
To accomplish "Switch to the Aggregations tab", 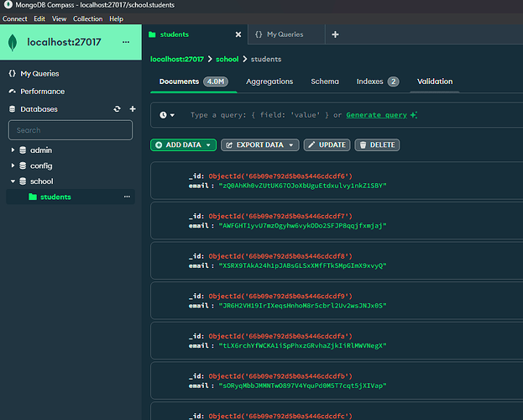I will pos(269,81).
